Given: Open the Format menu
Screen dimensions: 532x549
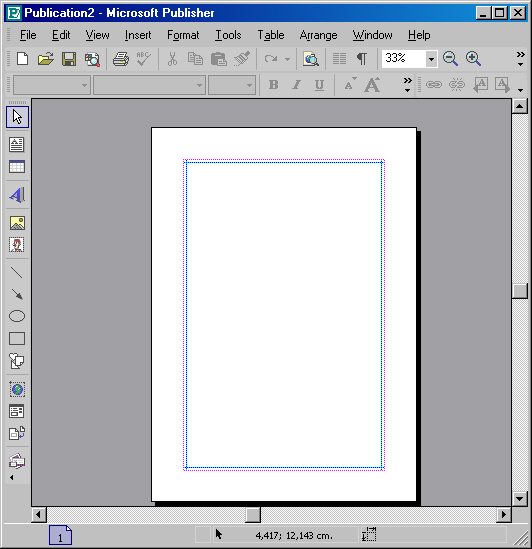Looking at the screenshot, I should 183,35.
